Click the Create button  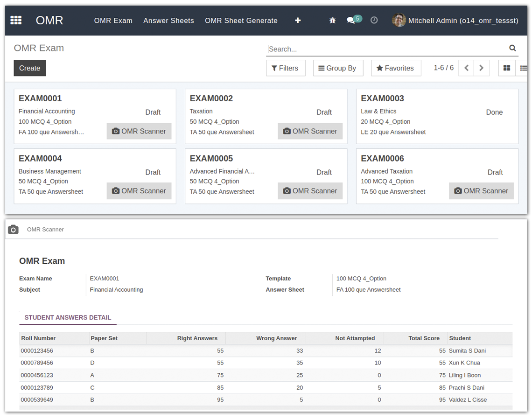point(29,68)
